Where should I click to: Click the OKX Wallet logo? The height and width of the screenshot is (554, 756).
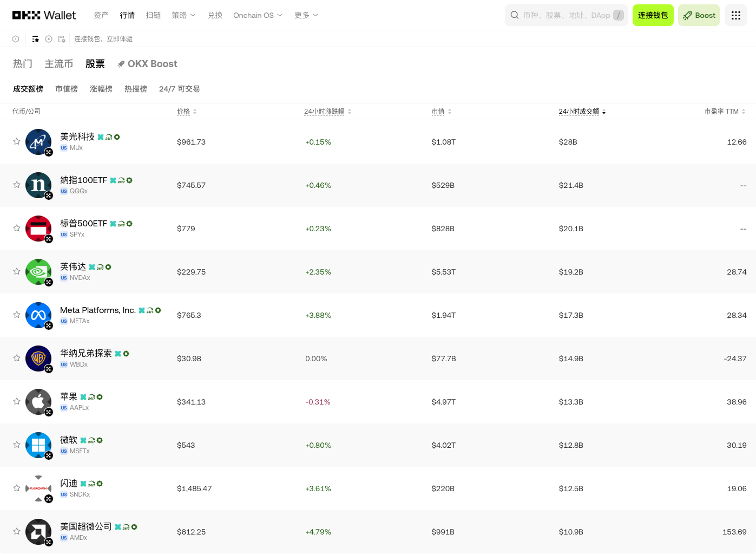point(44,15)
